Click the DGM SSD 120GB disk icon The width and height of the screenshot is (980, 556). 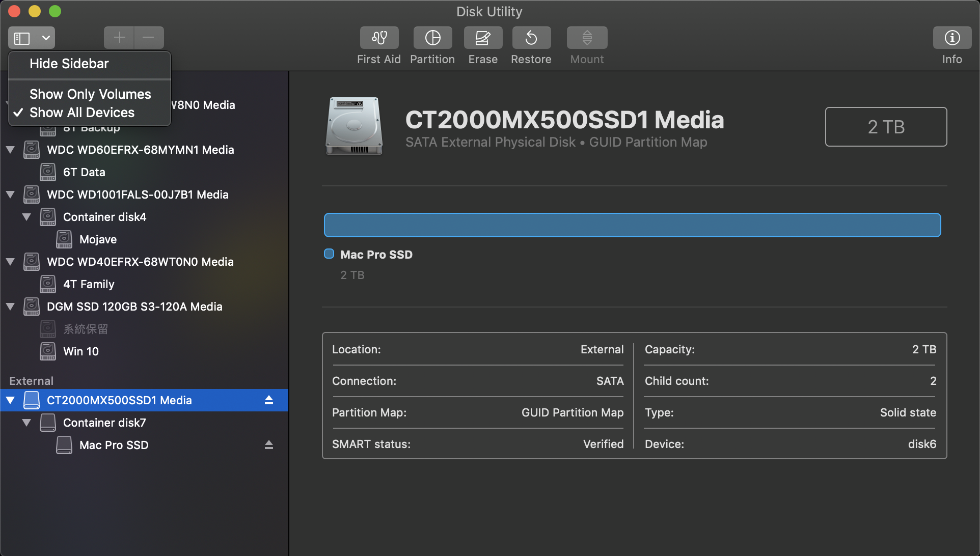(x=32, y=307)
